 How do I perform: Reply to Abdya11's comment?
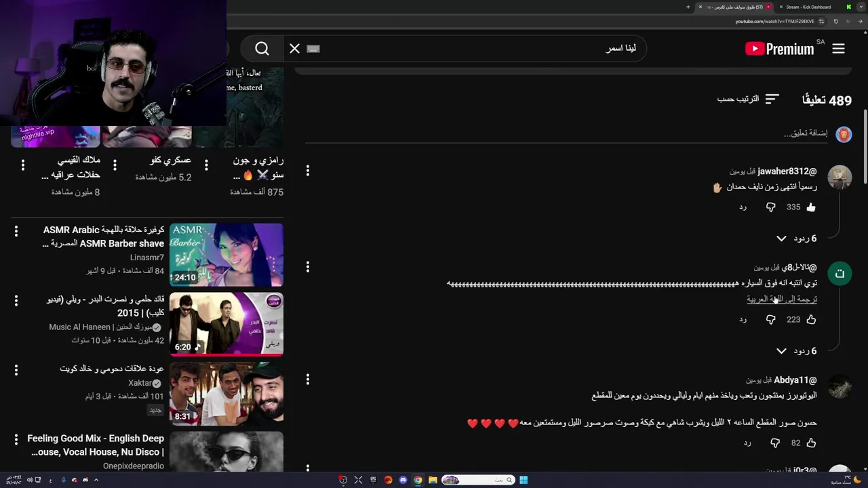tap(747, 443)
